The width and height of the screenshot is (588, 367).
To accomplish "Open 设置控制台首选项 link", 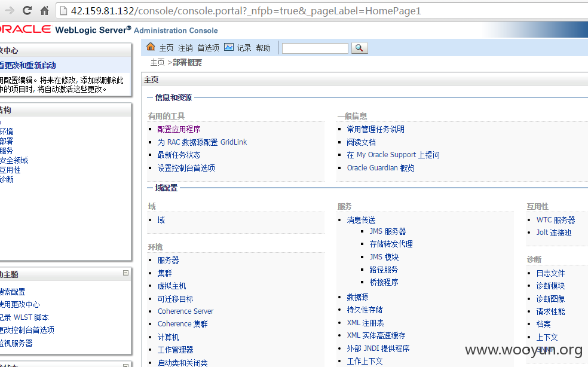I will pos(186,168).
